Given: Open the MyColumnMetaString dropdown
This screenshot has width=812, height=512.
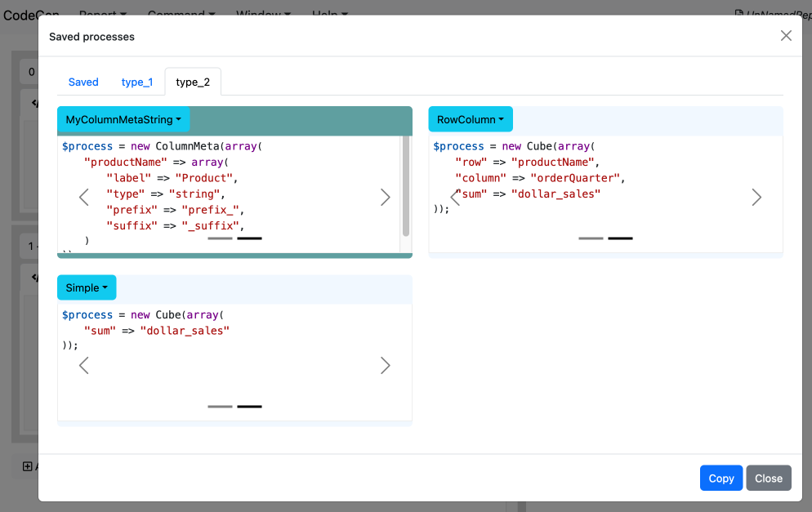Looking at the screenshot, I should 123,119.
